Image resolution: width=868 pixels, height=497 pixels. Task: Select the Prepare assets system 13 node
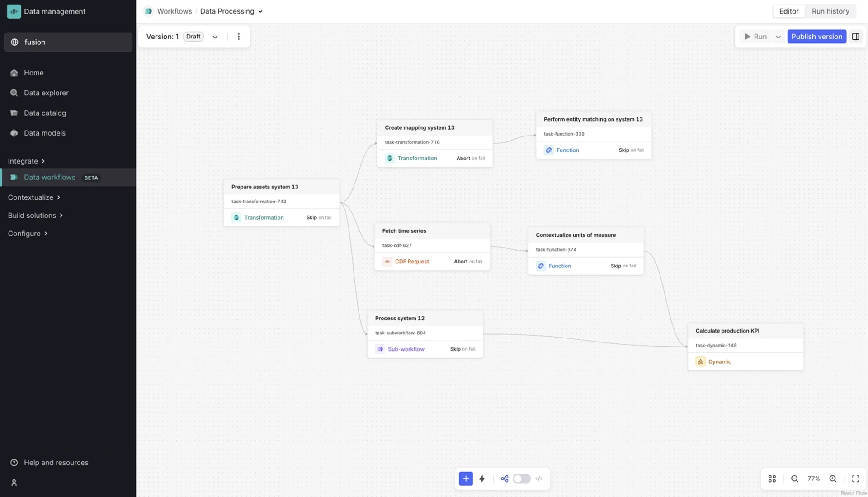pos(281,202)
